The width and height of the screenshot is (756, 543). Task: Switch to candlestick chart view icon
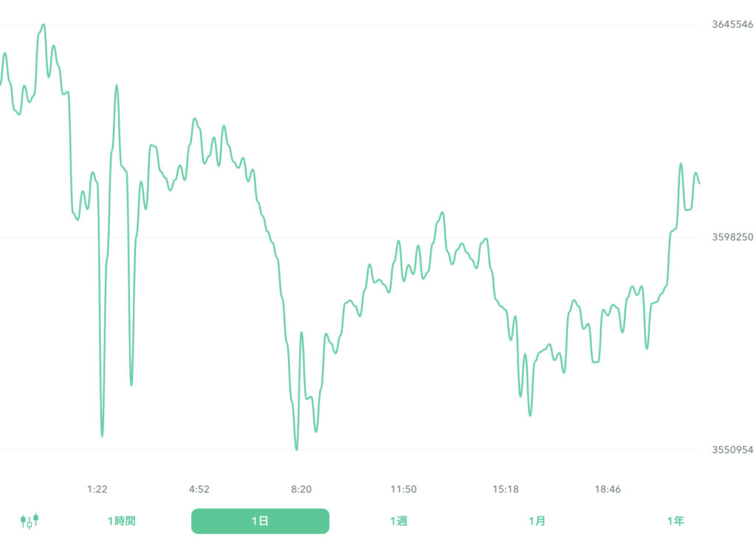[x=30, y=521]
